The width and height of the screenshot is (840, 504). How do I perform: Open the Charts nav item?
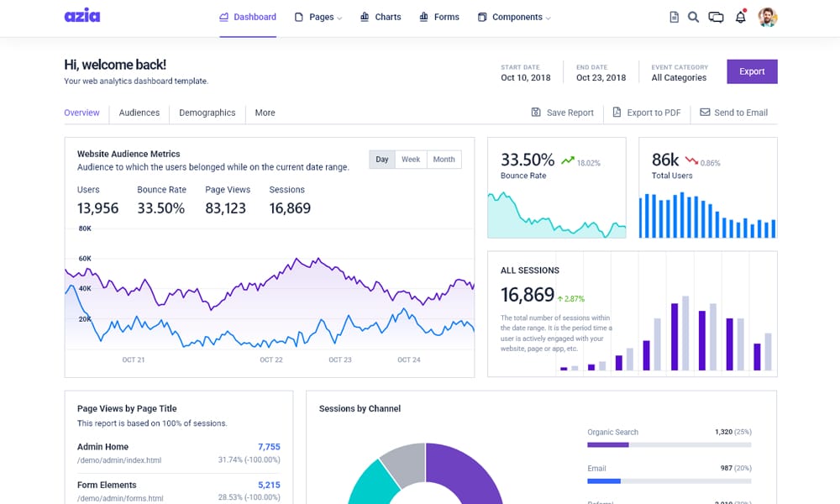pyautogui.click(x=381, y=17)
